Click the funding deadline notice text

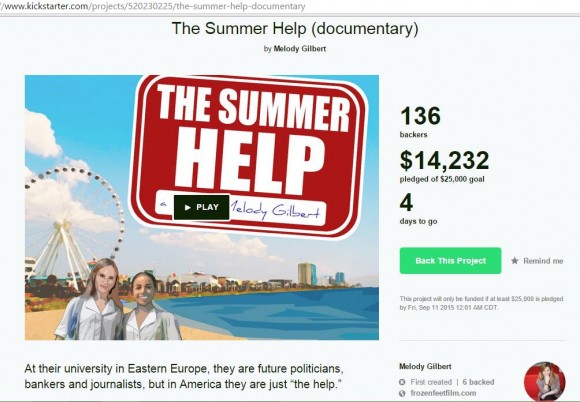[481, 303]
